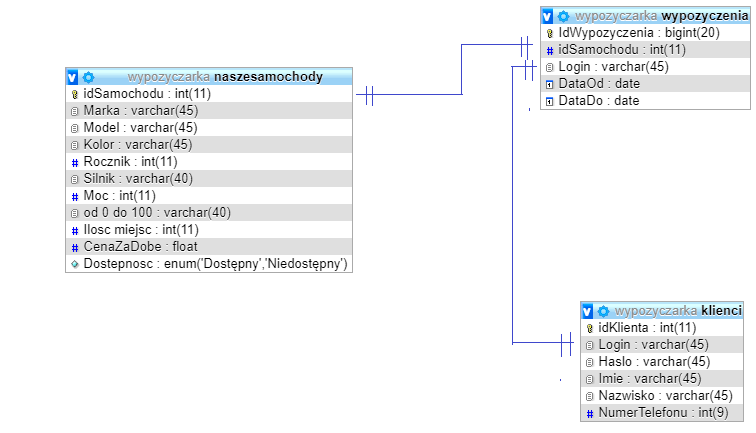The width and height of the screenshot is (756, 433).
Task: Select the 'Marka : varchar(45)' column row
Action: [209, 110]
